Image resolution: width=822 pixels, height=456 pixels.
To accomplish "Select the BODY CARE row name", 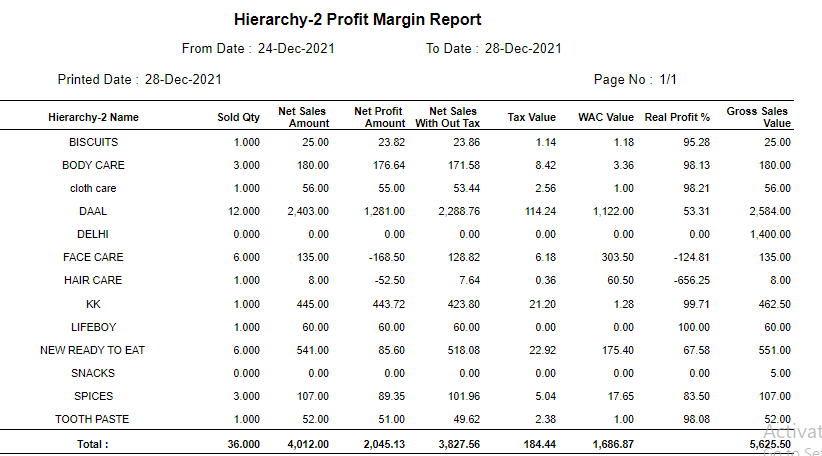I will pos(93,165).
